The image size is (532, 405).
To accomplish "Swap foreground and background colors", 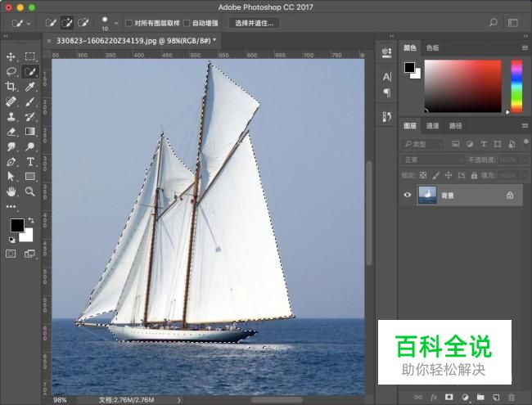I will [x=31, y=220].
